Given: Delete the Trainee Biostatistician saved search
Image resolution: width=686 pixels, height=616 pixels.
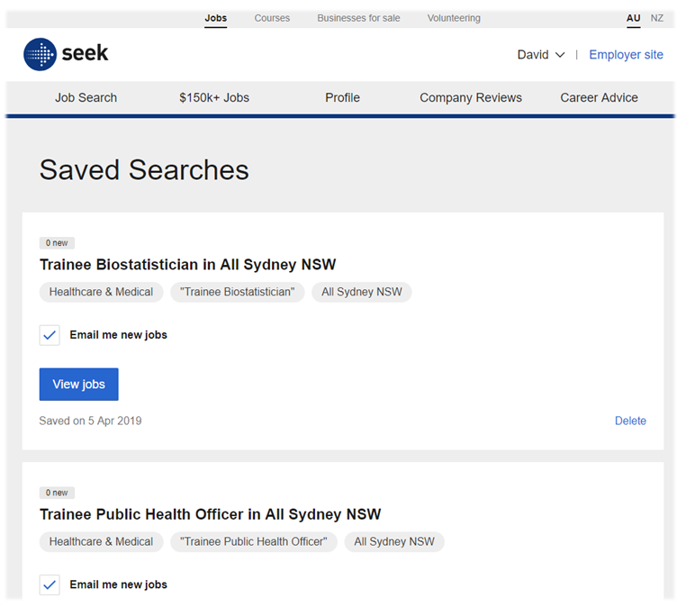Looking at the screenshot, I should tap(630, 421).
